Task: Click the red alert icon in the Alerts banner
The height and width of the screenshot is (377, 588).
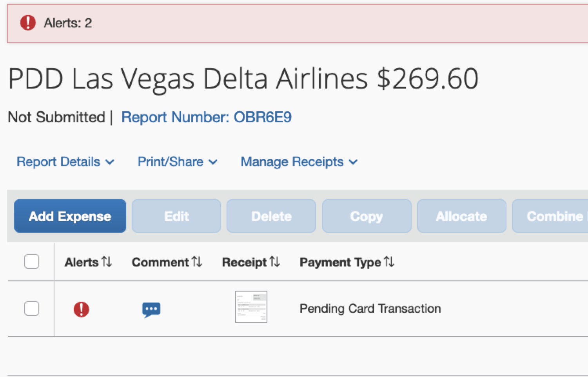Action: (28, 23)
